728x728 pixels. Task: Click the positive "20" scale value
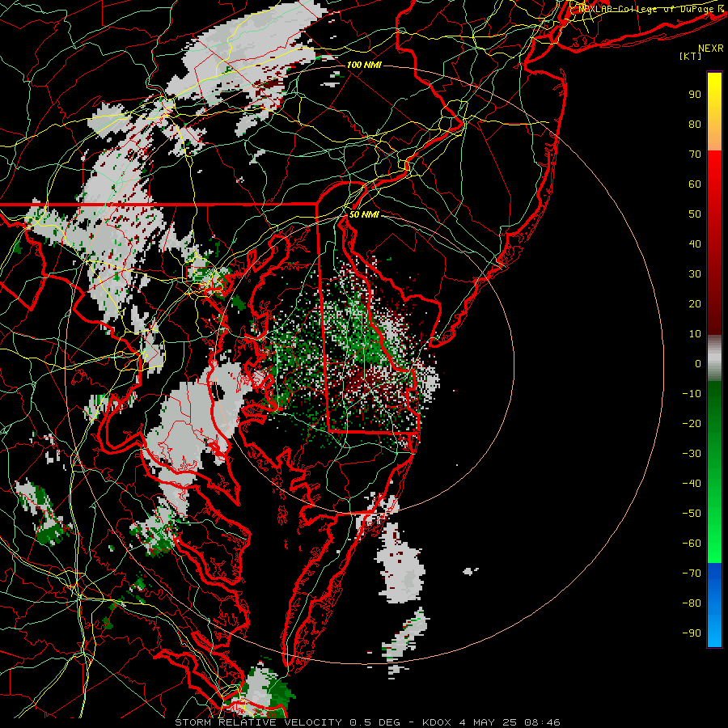pyautogui.click(x=695, y=303)
